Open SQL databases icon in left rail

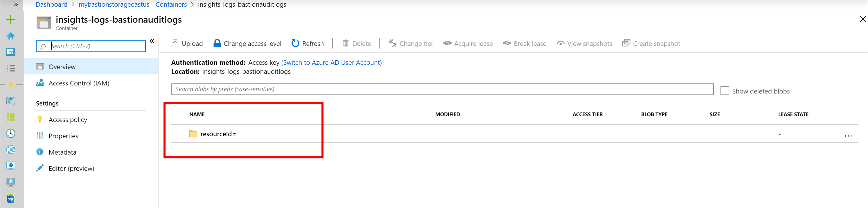(11, 198)
